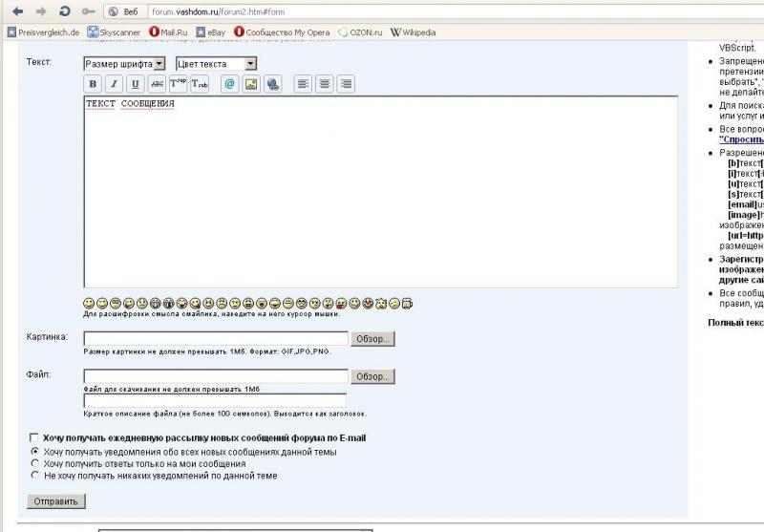Open the Wikipedia bookmark
Image resolution: width=764 pixels, height=532 pixels.
(x=413, y=32)
